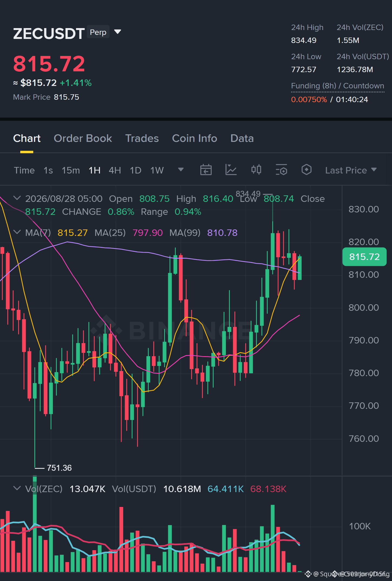Open the Last Price dropdown
The height and width of the screenshot is (581, 392).
(x=351, y=170)
